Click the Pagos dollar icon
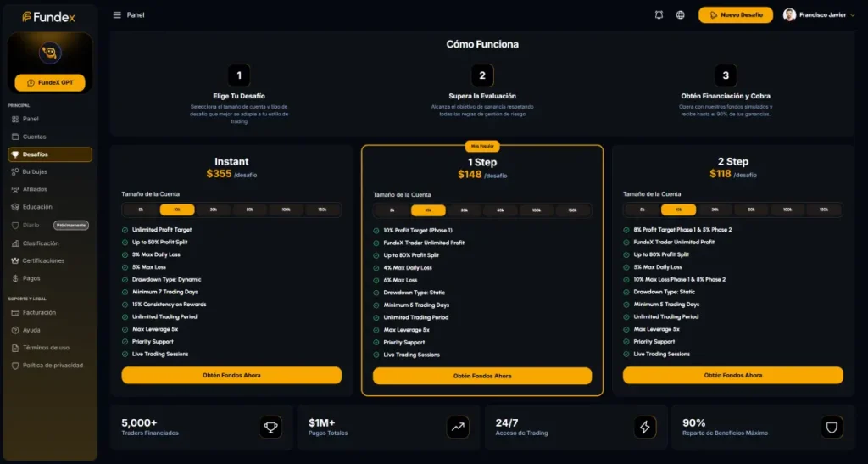Image resolution: width=868 pixels, height=464 pixels. (x=15, y=278)
